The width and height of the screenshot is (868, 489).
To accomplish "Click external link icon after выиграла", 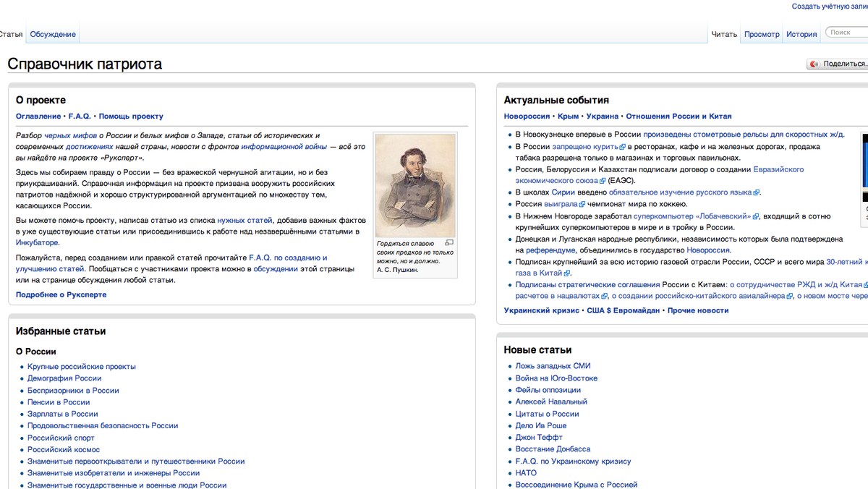I will [x=582, y=205].
